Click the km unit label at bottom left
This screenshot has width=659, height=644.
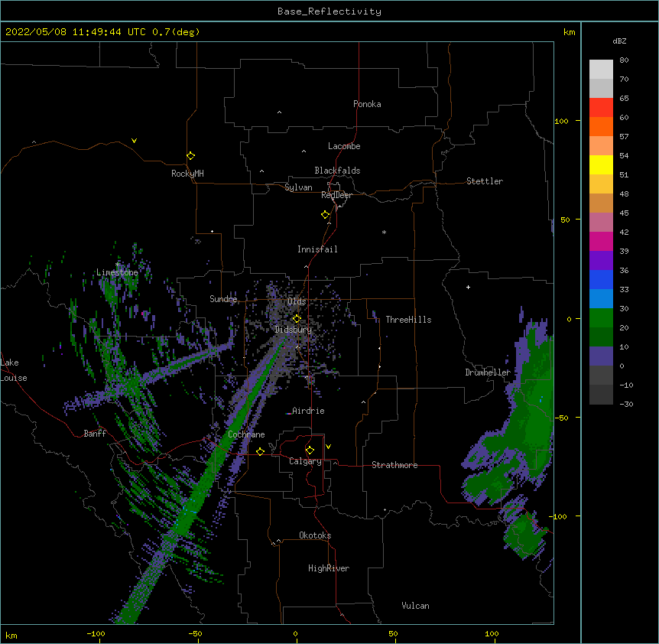click(11, 635)
